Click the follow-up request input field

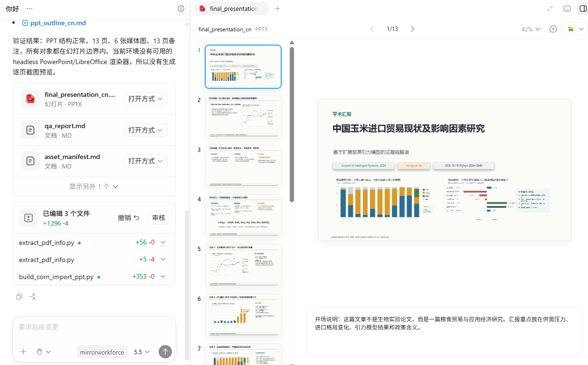94,327
